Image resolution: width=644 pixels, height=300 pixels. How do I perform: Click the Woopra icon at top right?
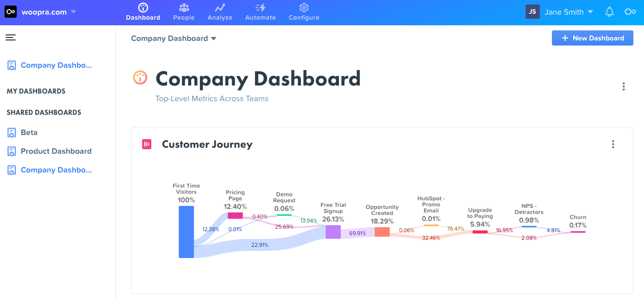point(630,11)
